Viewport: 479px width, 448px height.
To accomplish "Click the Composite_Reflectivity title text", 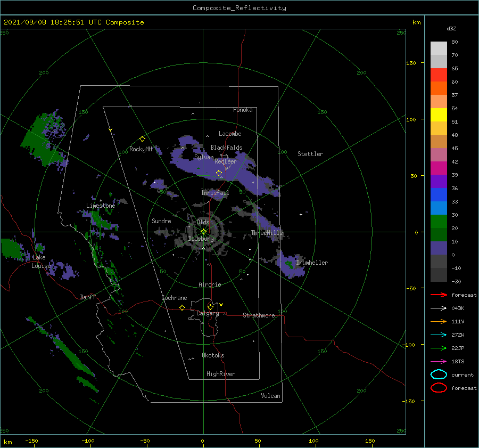I will [239, 8].
